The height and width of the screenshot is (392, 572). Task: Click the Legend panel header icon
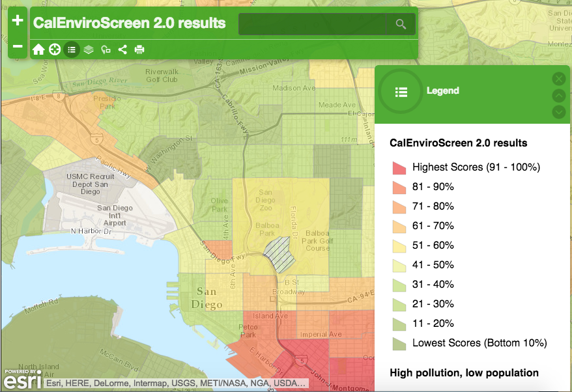tap(401, 91)
